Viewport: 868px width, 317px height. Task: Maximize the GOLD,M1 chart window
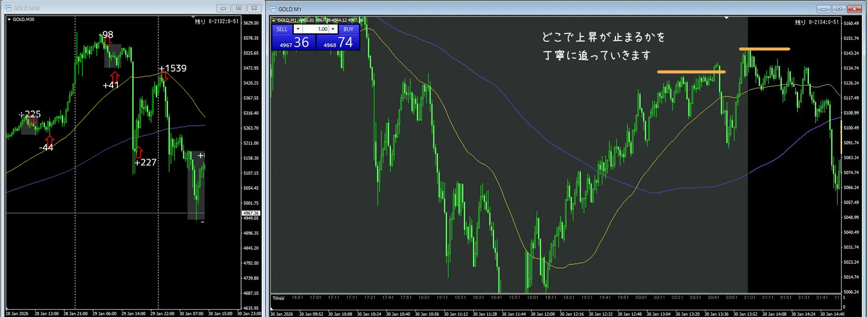(839, 9)
